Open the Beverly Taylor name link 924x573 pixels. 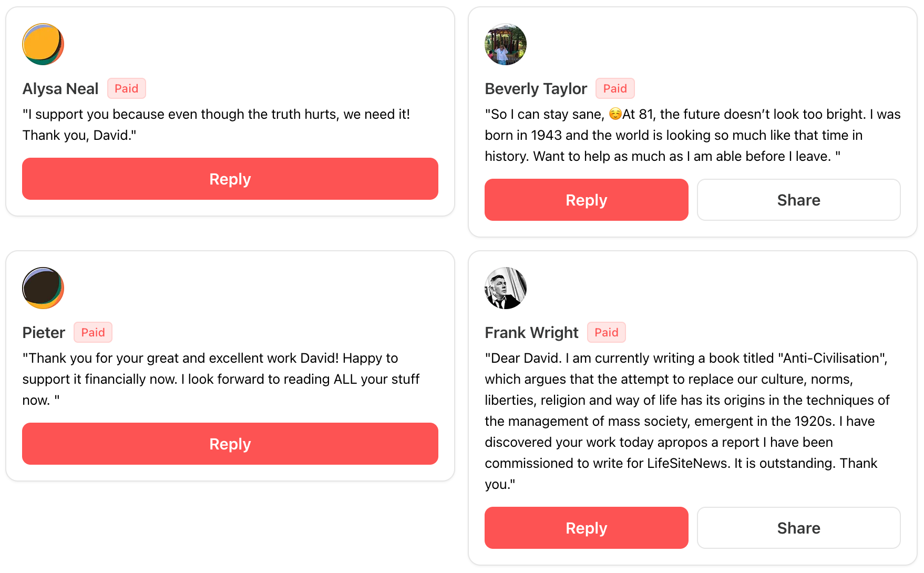[x=536, y=89]
